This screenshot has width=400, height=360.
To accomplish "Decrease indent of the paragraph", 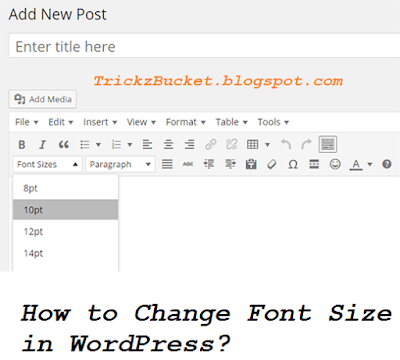I will (x=209, y=164).
